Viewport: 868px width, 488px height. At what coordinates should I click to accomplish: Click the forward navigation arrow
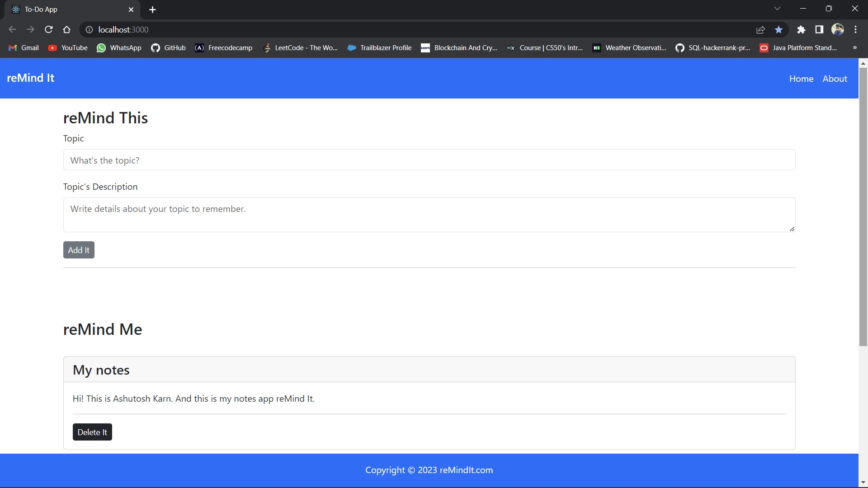[x=30, y=29]
